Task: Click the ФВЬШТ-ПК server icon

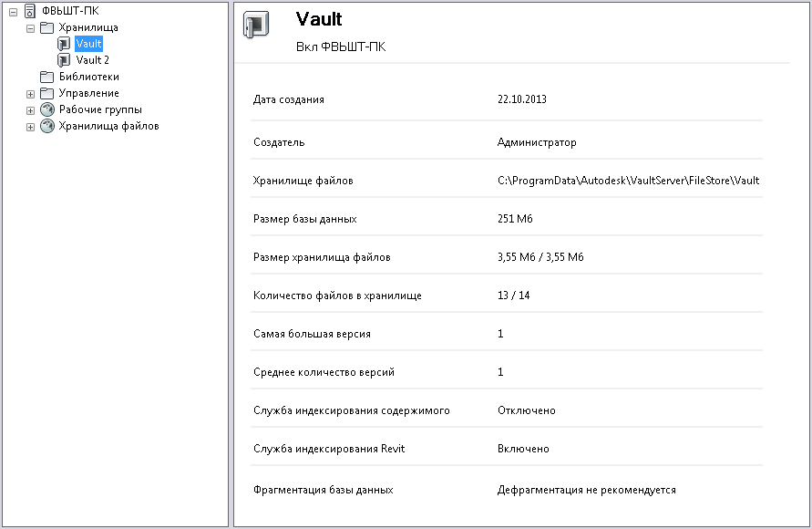Action: tap(30, 11)
